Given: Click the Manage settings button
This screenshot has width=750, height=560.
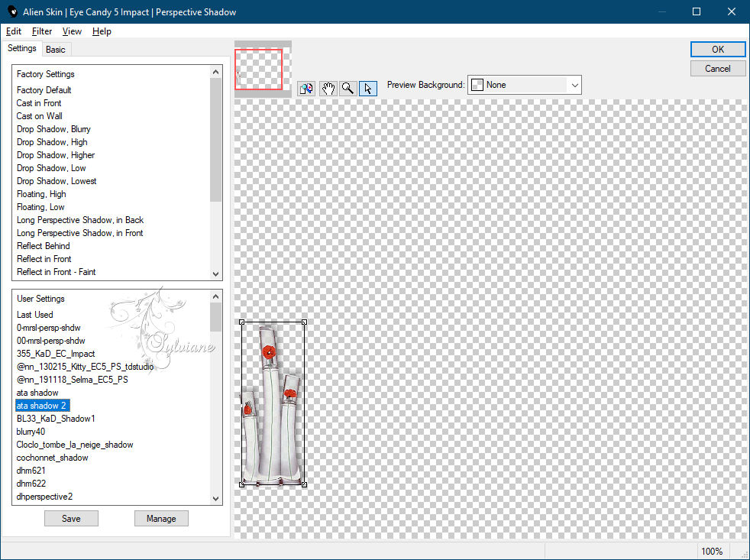Looking at the screenshot, I should coord(161,518).
